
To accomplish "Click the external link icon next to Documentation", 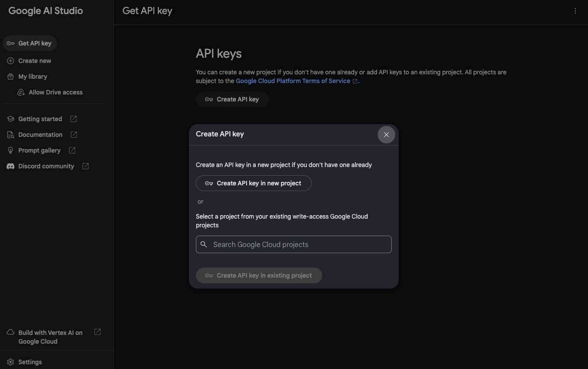I will [74, 135].
